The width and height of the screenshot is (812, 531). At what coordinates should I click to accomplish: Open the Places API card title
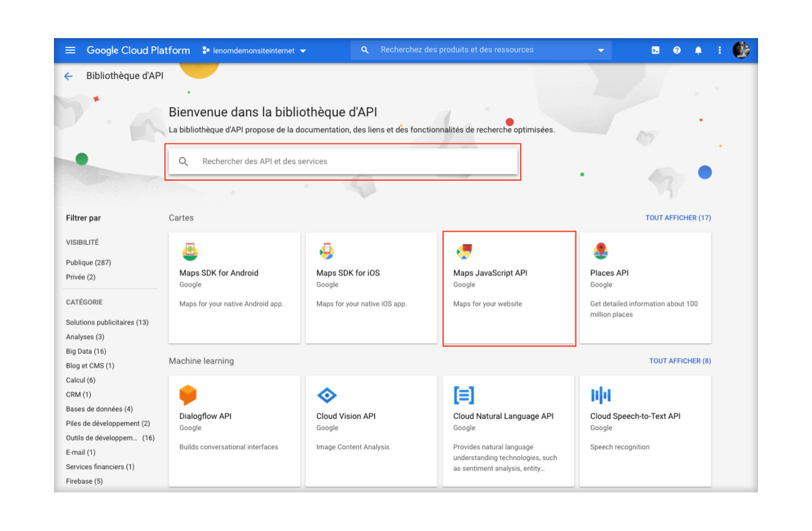click(x=610, y=273)
